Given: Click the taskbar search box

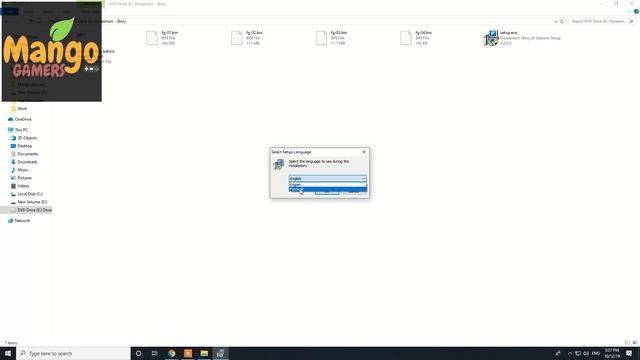Looking at the screenshot, I should point(73,353).
